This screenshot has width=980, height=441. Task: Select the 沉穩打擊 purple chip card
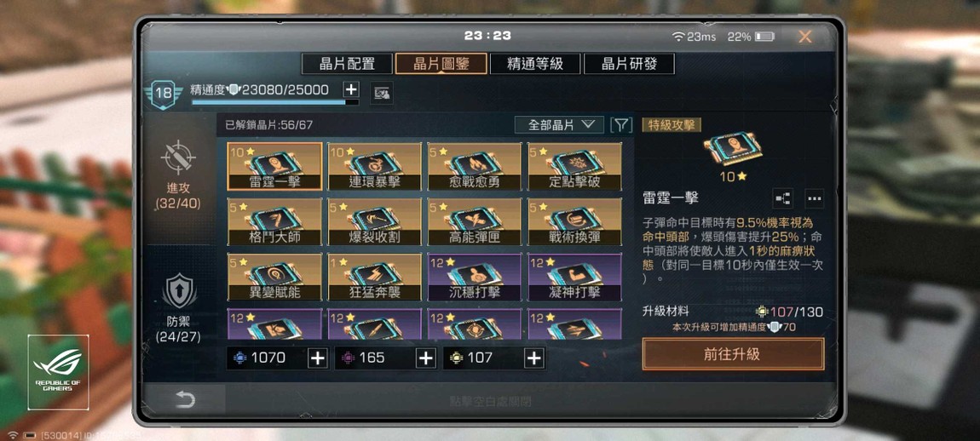[x=475, y=277]
